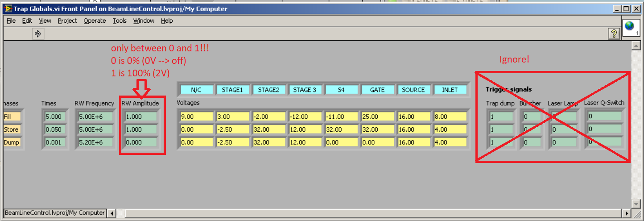Open the Help menu
Screen dimensions: 644x221
(167, 21)
